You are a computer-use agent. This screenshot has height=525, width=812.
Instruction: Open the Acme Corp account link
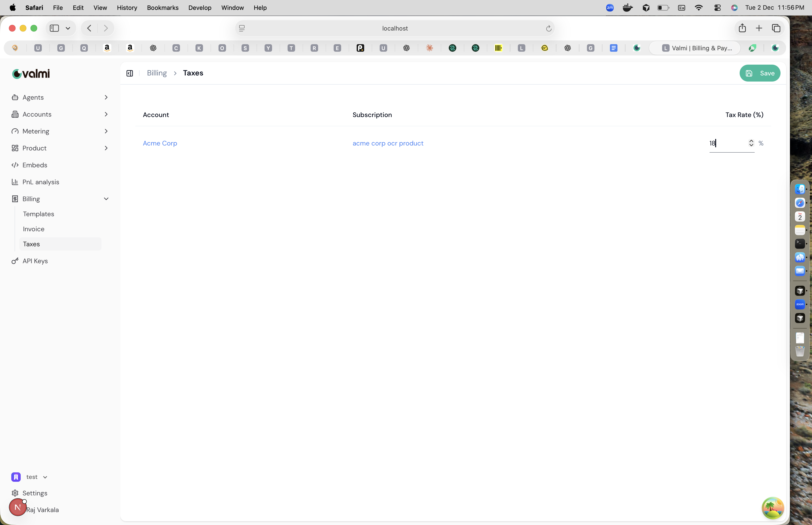[x=160, y=143]
